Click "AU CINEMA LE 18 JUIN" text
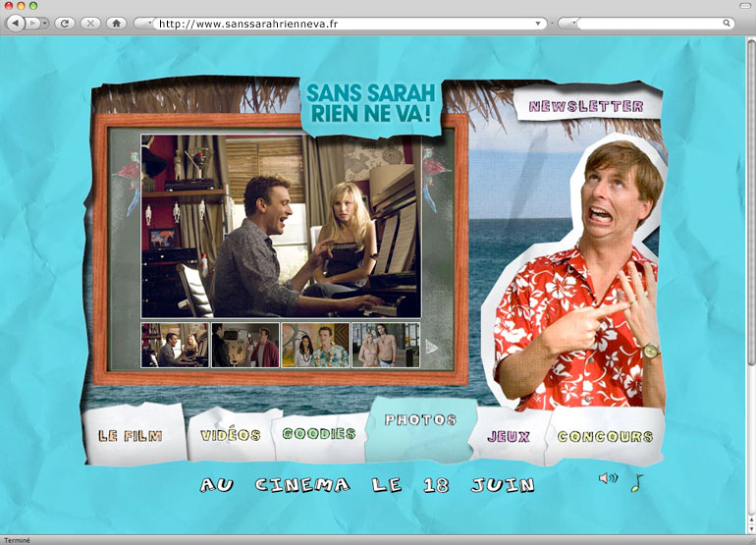This screenshot has width=756, height=545. 367,485
